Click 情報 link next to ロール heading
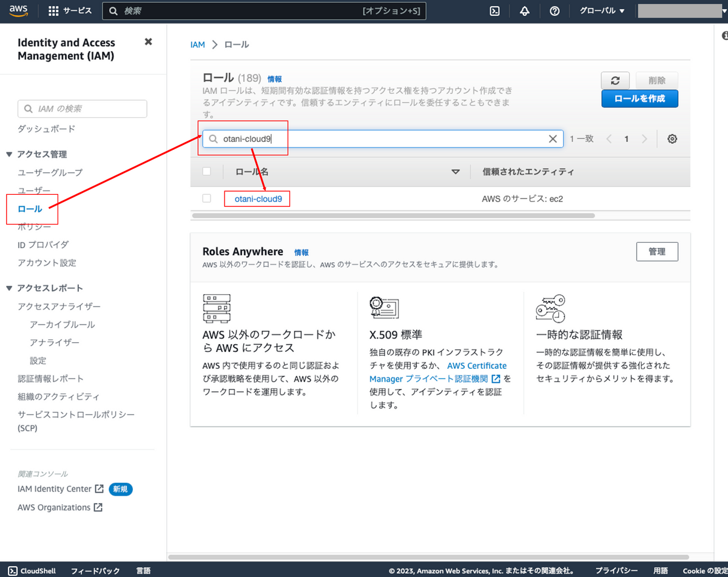This screenshot has height=577, width=728. pyautogui.click(x=275, y=79)
